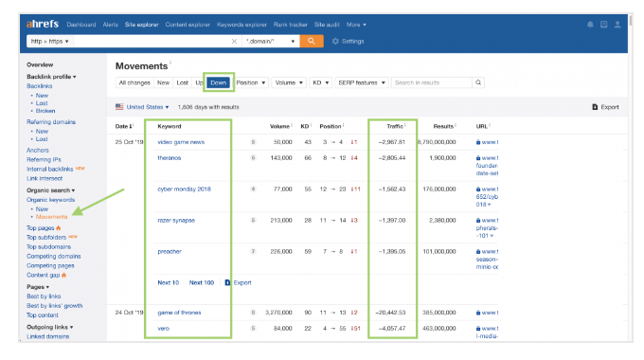Go to Content explorer
The width and height of the screenshot is (644, 360).
188,25
